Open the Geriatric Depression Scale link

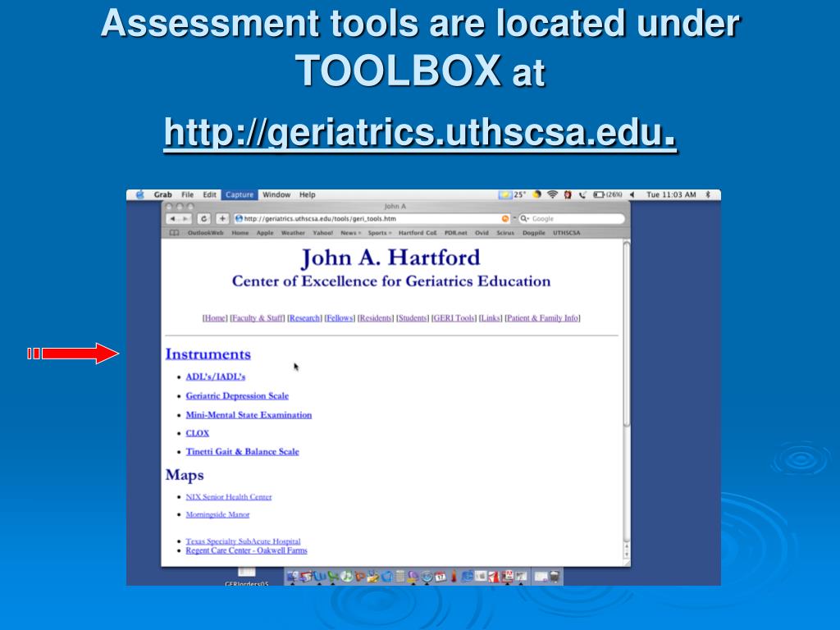pyautogui.click(x=237, y=396)
